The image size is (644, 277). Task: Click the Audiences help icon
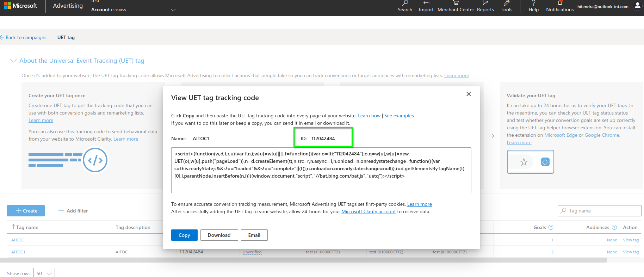(x=614, y=227)
